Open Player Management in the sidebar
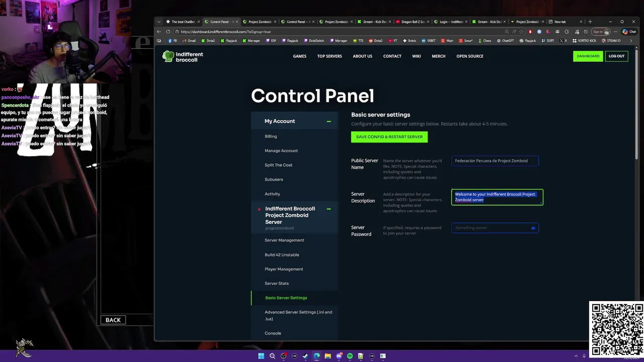The width and height of the screenshot is (644, 362). [x=284, y=269]
